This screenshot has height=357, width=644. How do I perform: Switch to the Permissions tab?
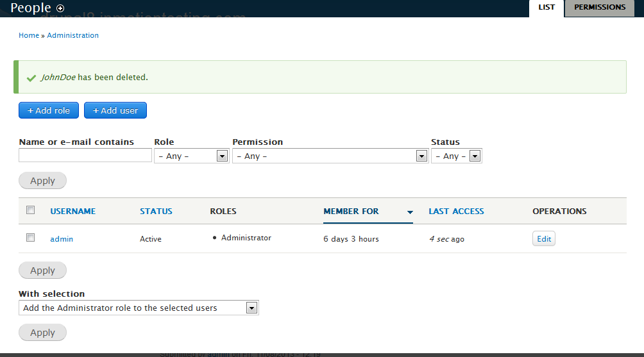[600, 8]
